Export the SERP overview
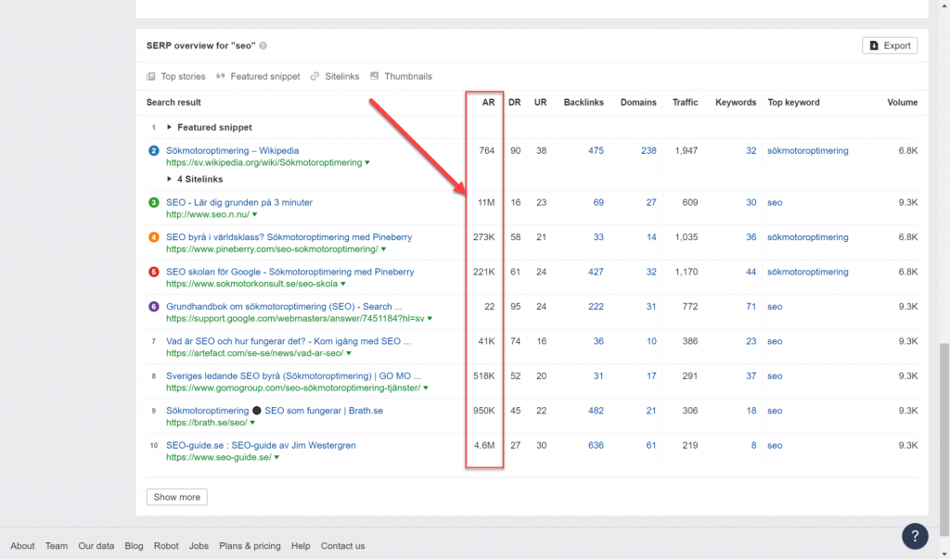This screenshot has width=950, height=560. click(890, 45)
